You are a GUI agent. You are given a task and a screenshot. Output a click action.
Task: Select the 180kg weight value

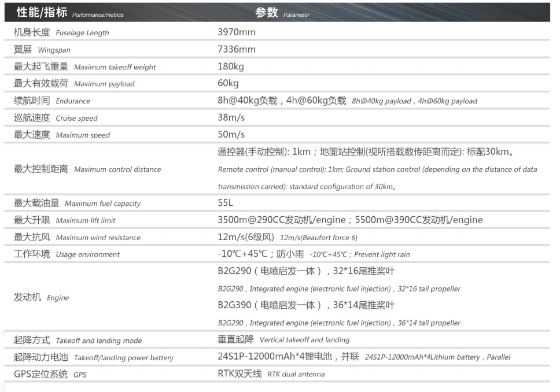[x=229, y=66]
